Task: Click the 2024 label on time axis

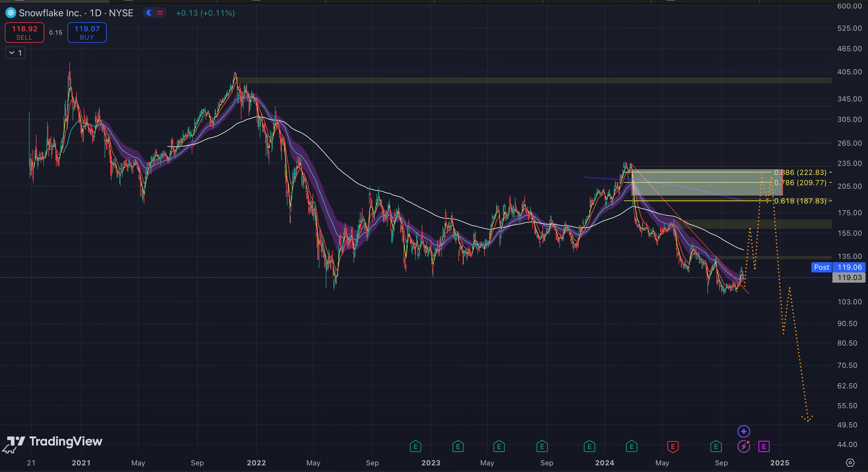Action: [605, 463]
